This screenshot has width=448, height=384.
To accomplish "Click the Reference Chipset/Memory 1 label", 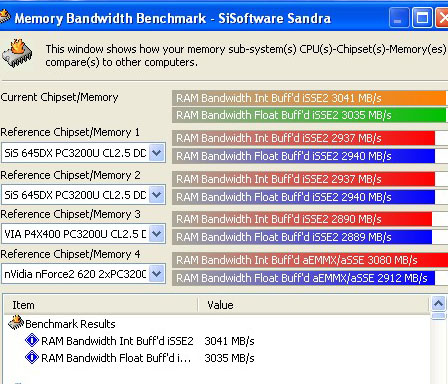I will point(70,132).
